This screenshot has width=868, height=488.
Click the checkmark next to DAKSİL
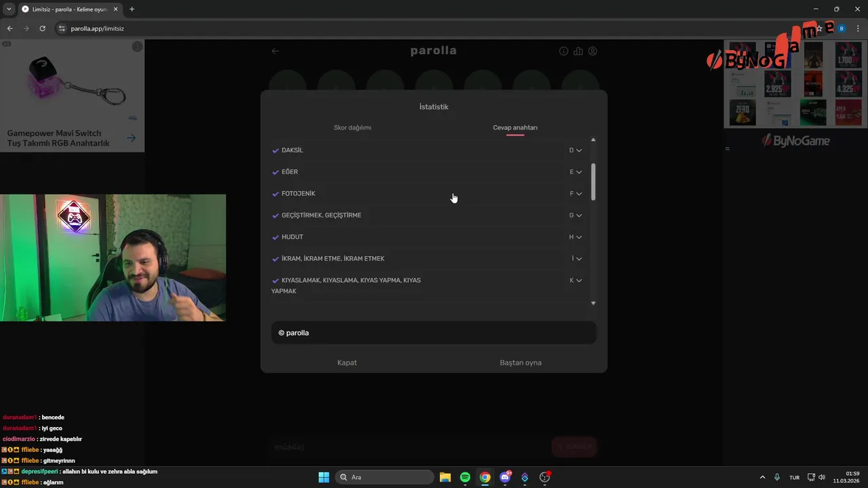(x=275, y=150)
